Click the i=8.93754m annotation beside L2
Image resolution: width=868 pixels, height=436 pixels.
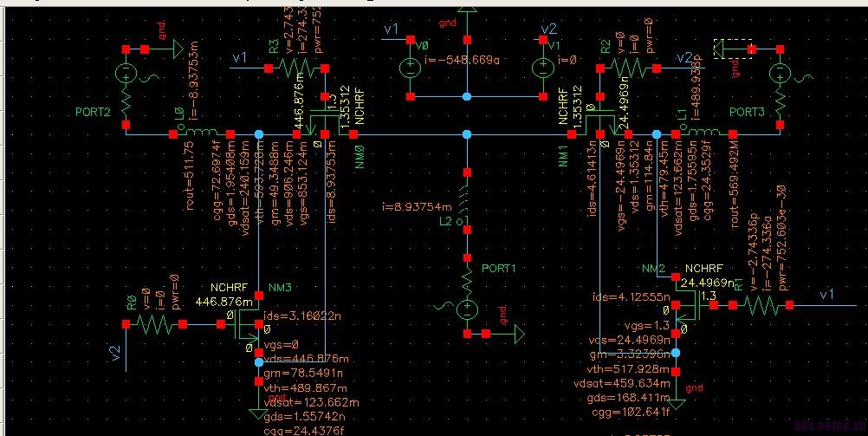point(417,207)
